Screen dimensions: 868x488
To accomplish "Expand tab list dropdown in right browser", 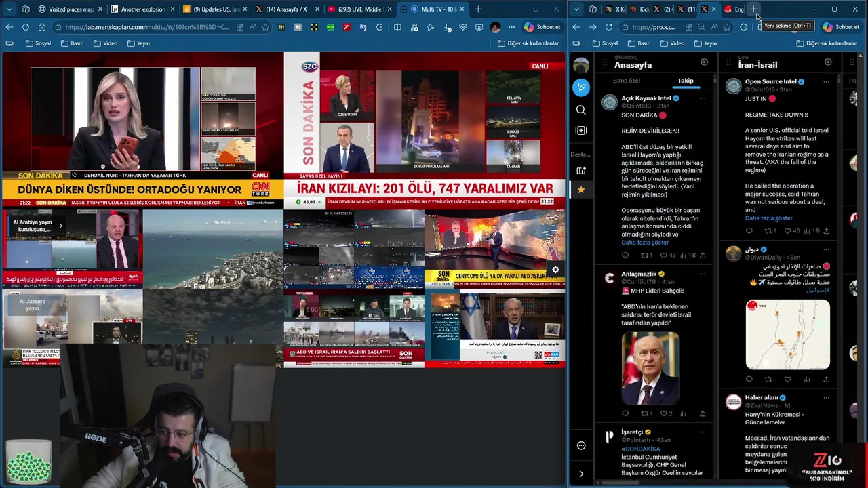I will [x=576, y=9].
